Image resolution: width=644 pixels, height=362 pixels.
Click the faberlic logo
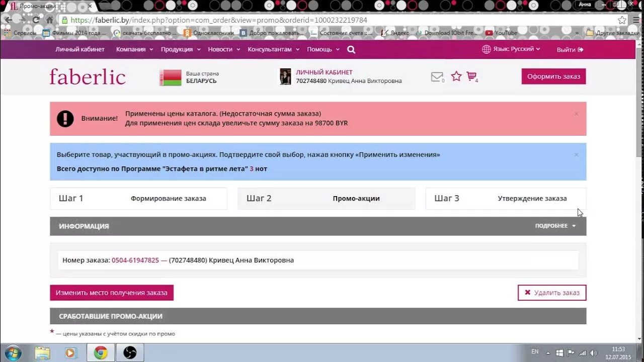coord(88,76)
